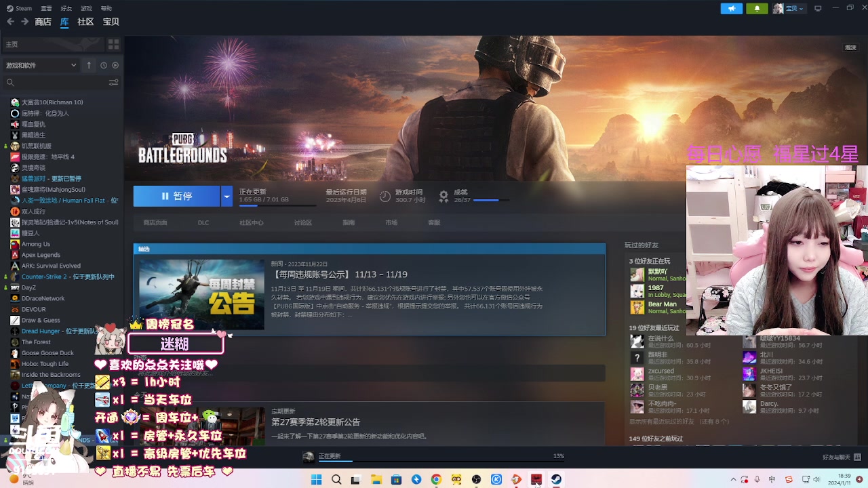Viewport: 868px width, 488px height.
Task: Open the Steam icon in the taskbar
Action: [x=556, y=480]
